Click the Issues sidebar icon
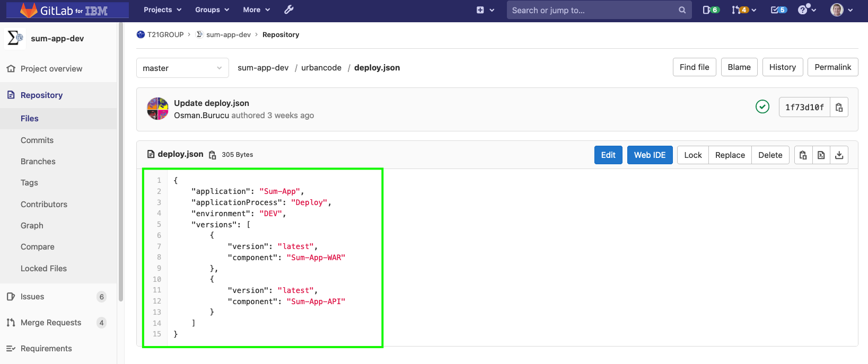 tap(11, 297)
